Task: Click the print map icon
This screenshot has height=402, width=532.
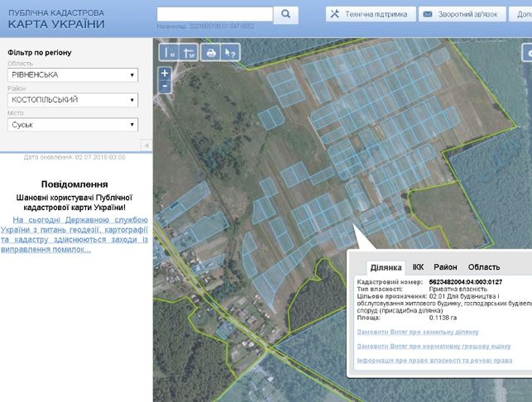Action: point(211,52)
